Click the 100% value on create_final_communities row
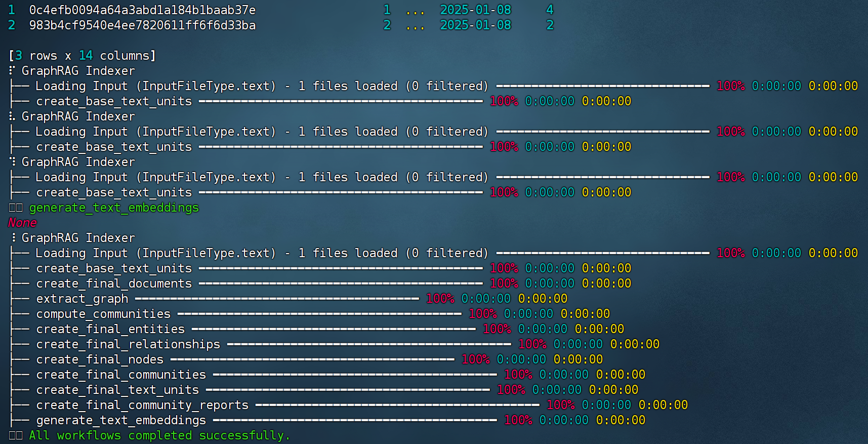This screenshot has height=444, width=868. click(518, 375)
